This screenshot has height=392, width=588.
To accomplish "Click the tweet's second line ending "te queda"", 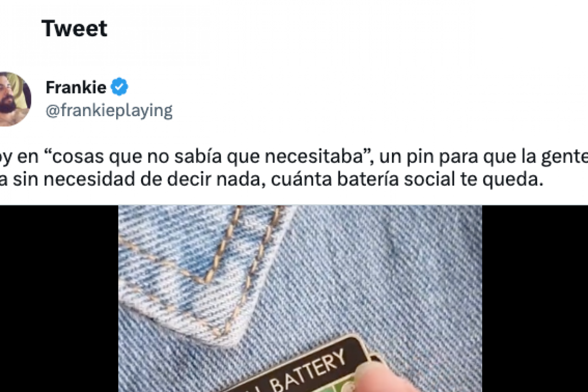I will click(x=272, y=180).
